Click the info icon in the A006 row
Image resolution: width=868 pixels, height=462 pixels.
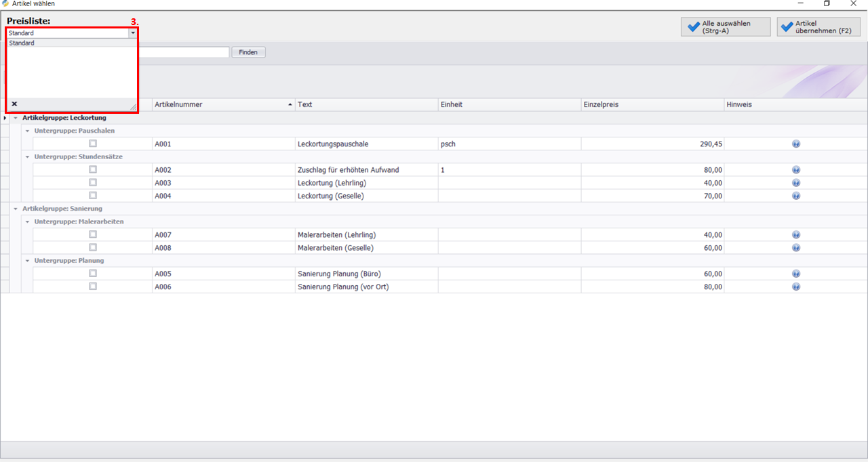796,287
